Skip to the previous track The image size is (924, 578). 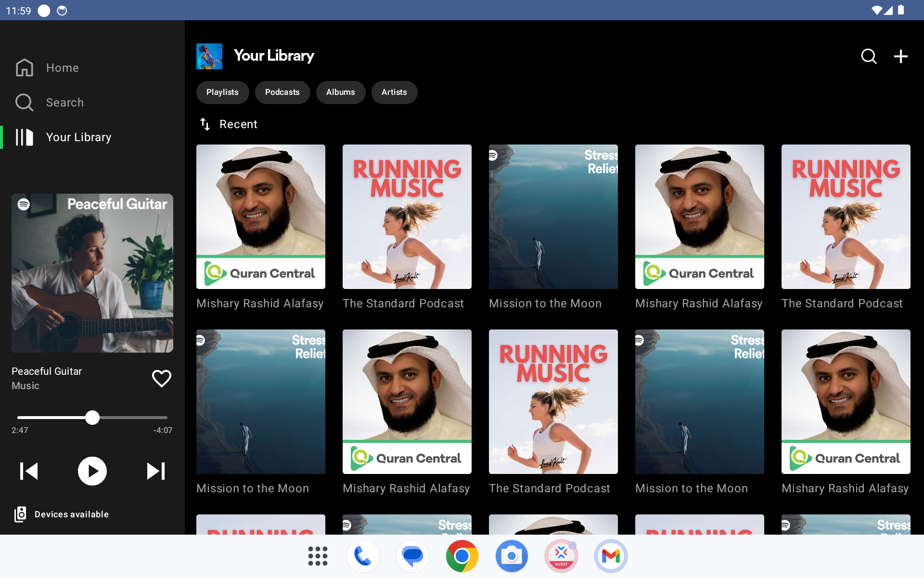coord(29,471)
